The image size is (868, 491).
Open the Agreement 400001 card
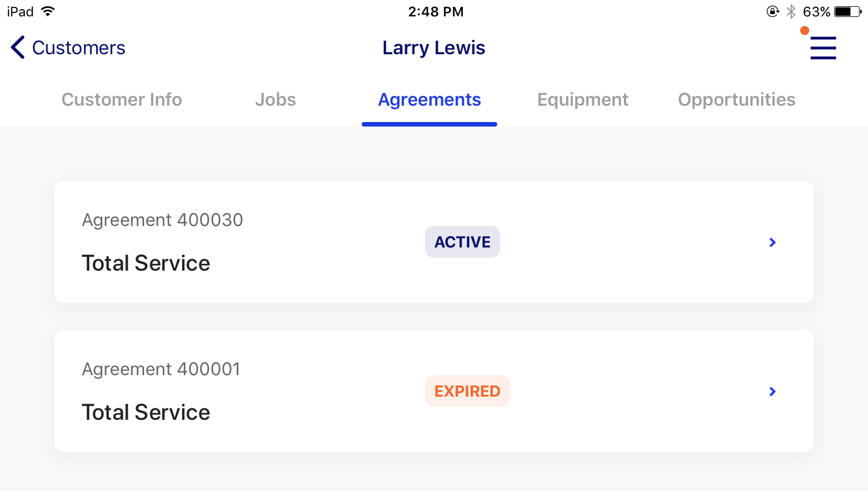point(434,391)
